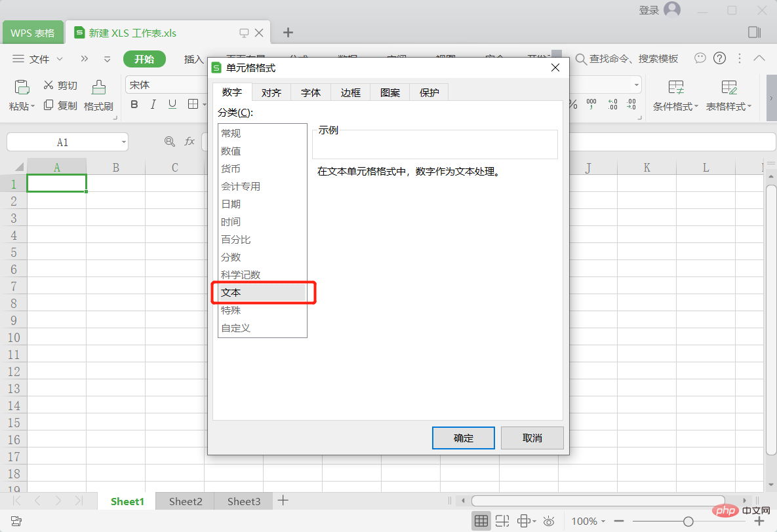Click the Copy button in the ribbon

click(x=60, y=105)
